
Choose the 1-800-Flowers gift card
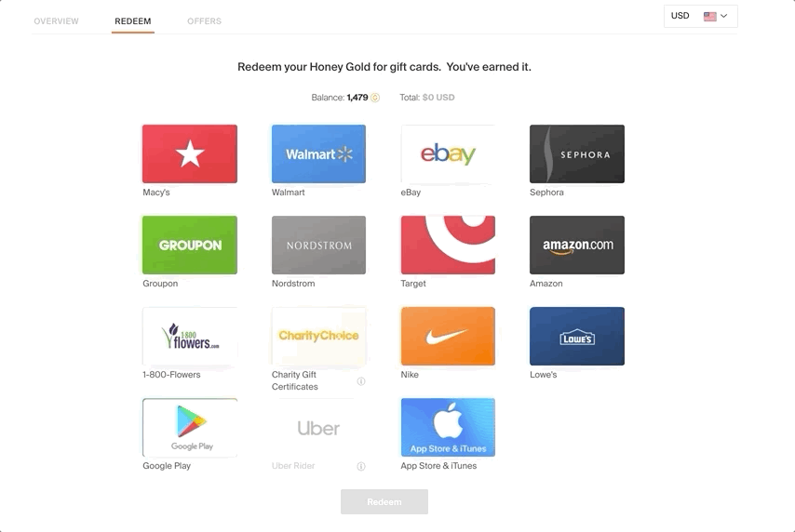pyautogui.click(x=190, y=337)
